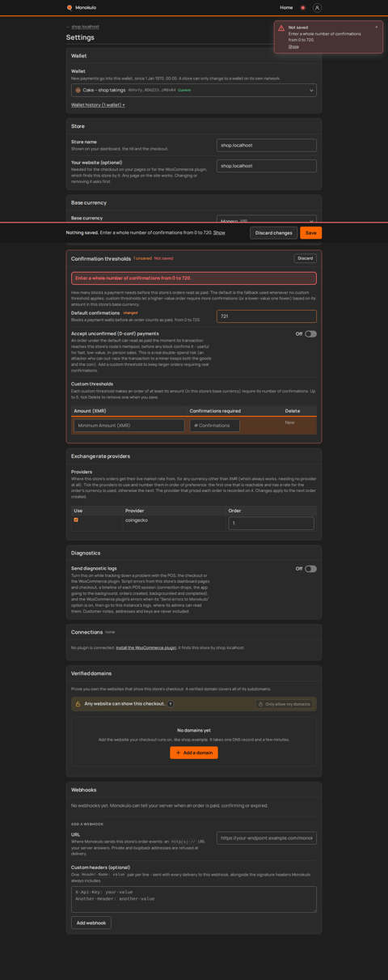Edit the Your website field
Image resolution: width=388 pixels, height=980 pixels.
(x=266, y=165)
